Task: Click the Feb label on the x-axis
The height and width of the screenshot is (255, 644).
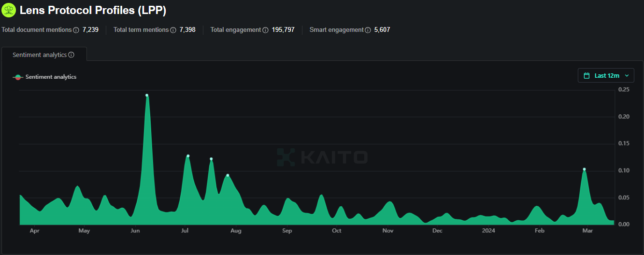Action: tap(540, 231)
